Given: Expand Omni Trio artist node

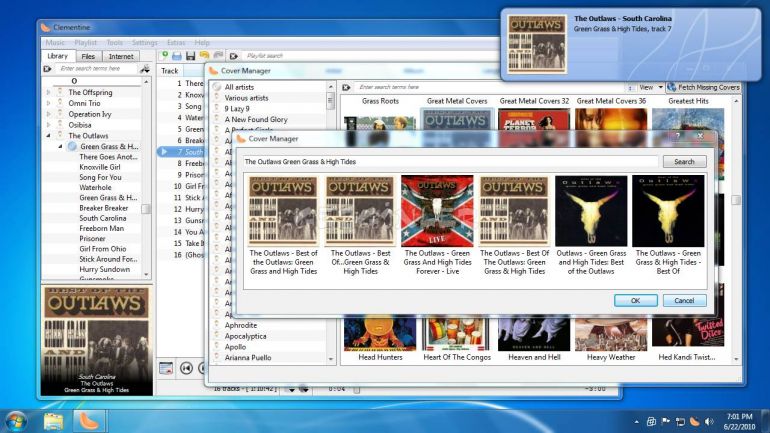Looking at the screenshot, I should [48, 103].
